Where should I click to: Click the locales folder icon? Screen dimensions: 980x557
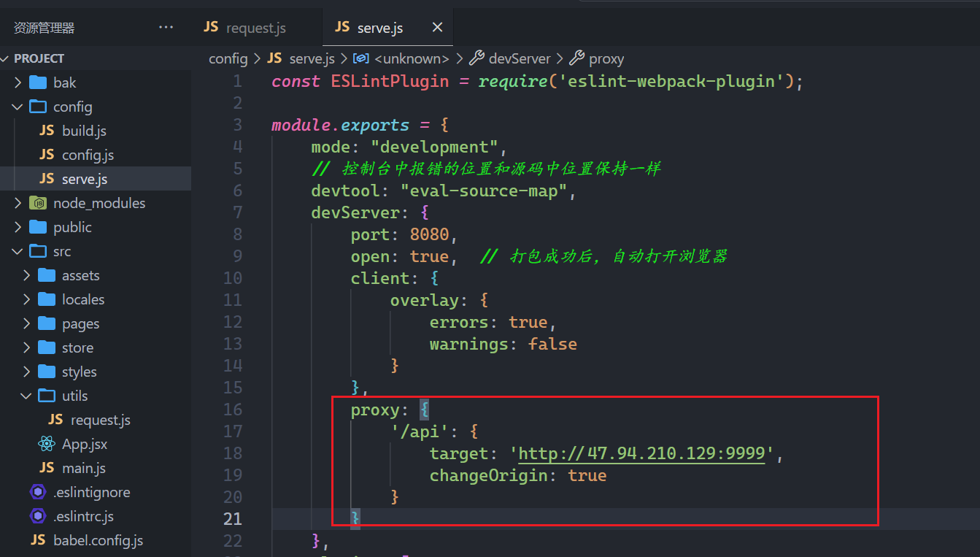[x=47, y=299]
